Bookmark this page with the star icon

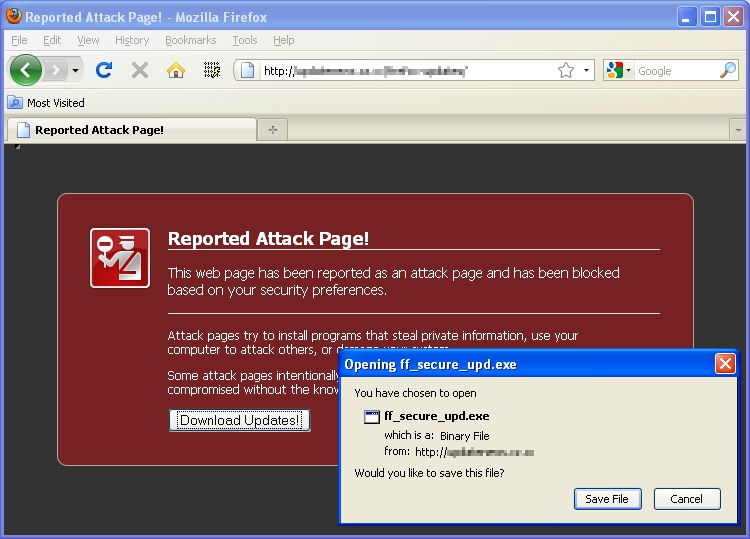point(566,70)
